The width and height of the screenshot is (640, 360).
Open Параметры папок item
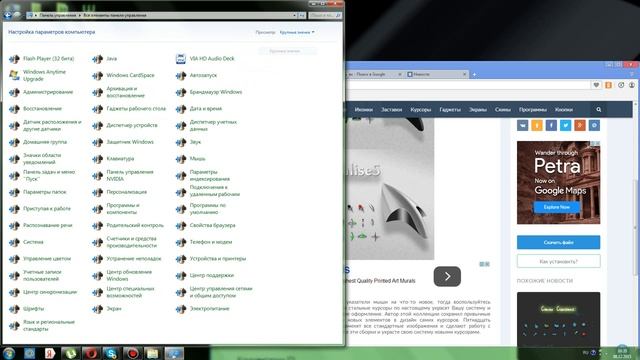tap(38, 192)
